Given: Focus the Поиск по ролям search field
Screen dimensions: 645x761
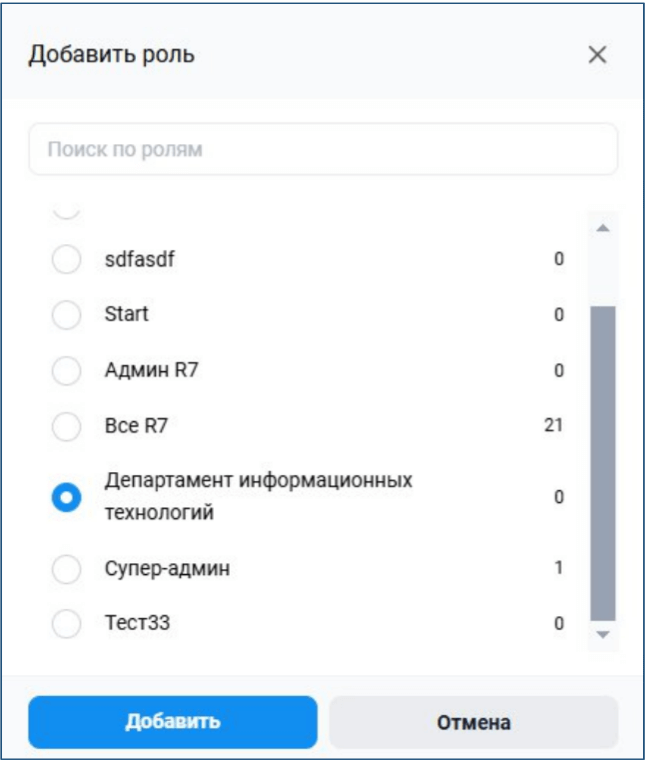Looking at the screenshot, I should pos(323,149).
